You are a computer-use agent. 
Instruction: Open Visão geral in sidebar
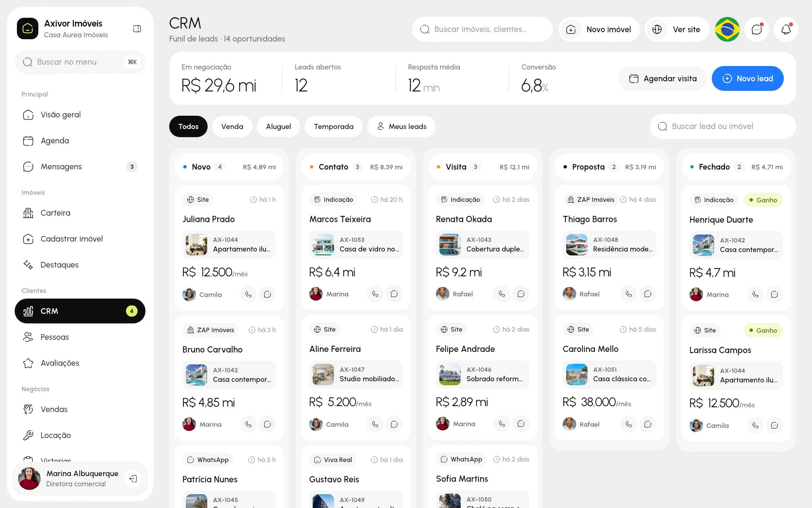point(80,115)
